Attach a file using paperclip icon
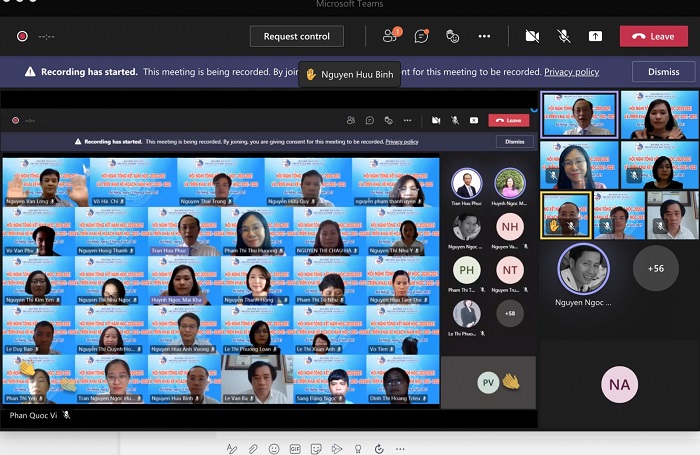The height and width of the screenshot is (455, 700). (253, 447)
